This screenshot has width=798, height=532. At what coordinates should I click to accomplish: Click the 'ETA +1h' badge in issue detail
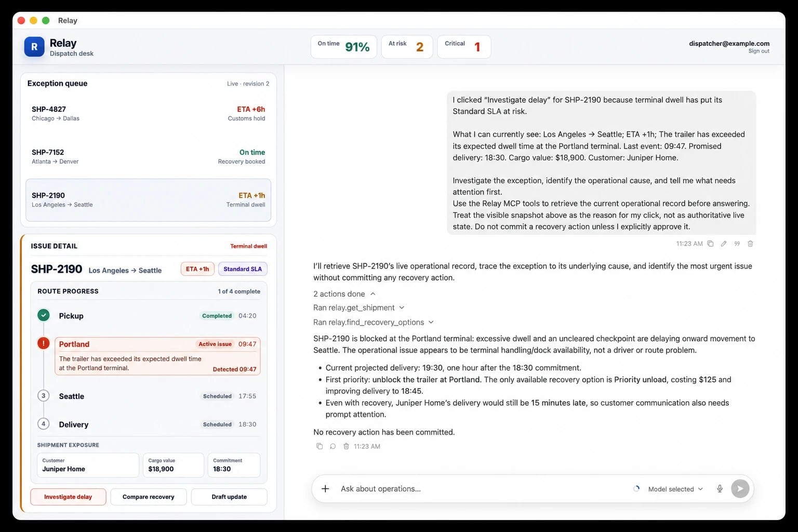tap(197, 269)
